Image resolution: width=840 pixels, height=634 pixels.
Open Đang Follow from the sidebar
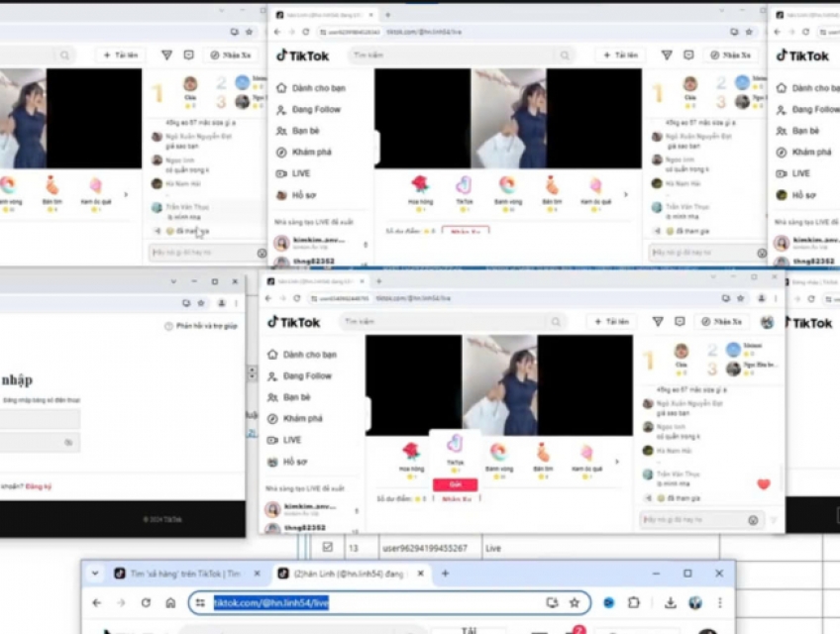(305, 375)
